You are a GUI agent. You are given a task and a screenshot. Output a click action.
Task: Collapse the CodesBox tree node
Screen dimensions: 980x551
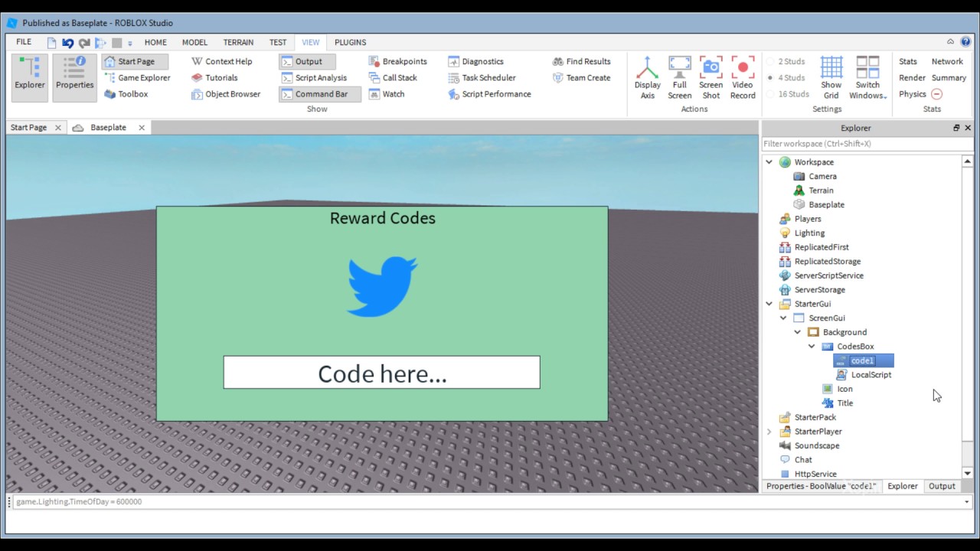coord(812,346)
